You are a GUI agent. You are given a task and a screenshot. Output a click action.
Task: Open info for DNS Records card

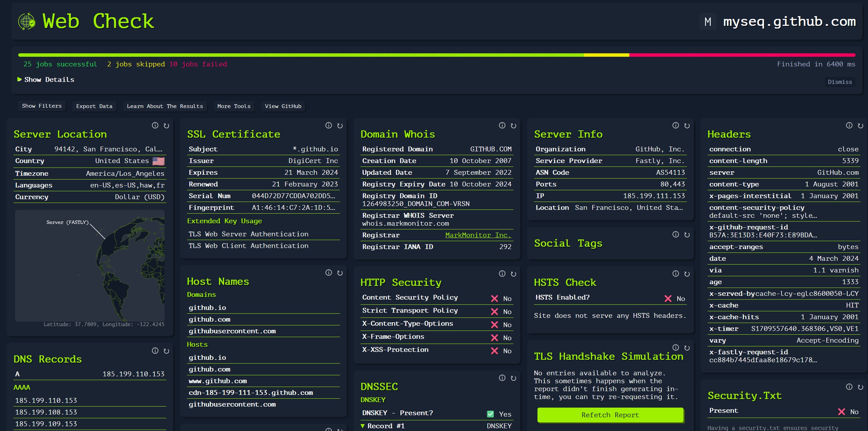click(155, 351)
